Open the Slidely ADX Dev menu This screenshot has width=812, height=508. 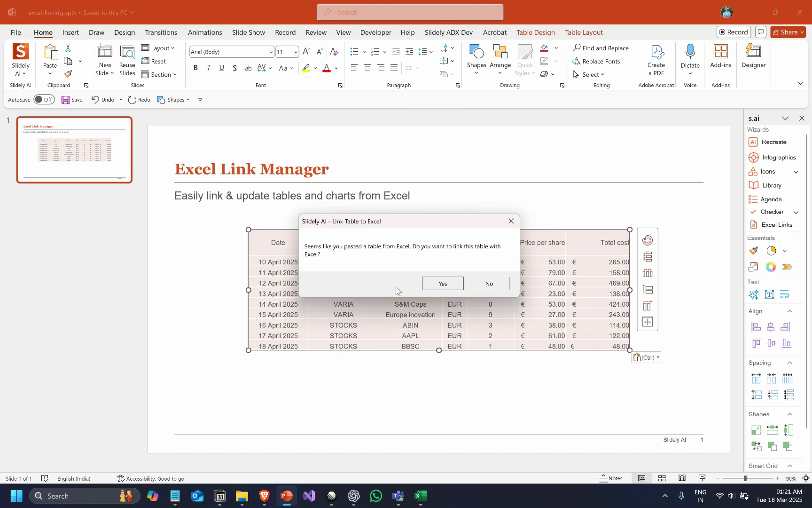click(448, 32)
